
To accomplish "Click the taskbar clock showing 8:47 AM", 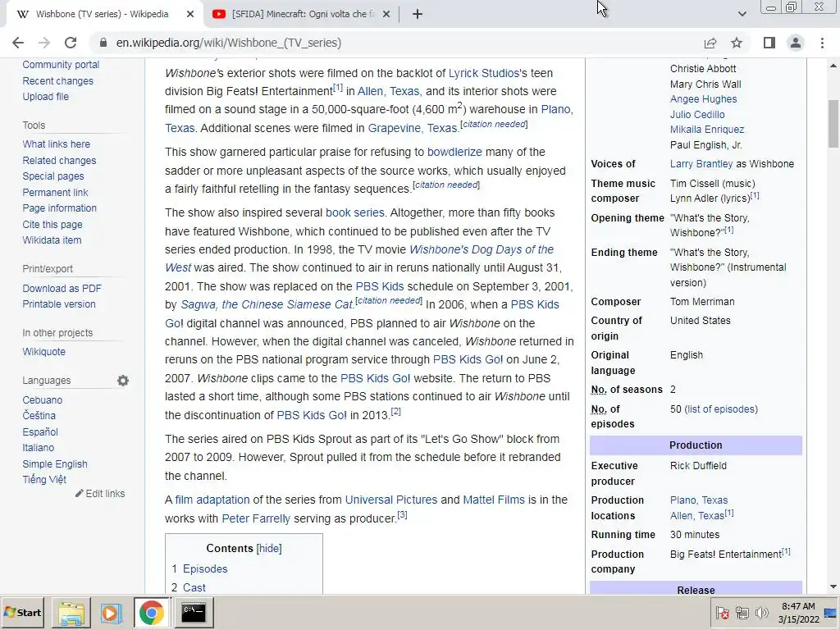I will [798, 606].
